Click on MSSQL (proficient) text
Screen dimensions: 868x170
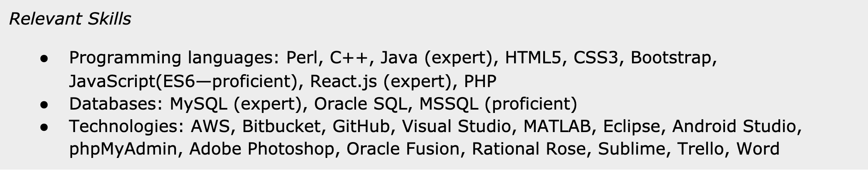498,104
